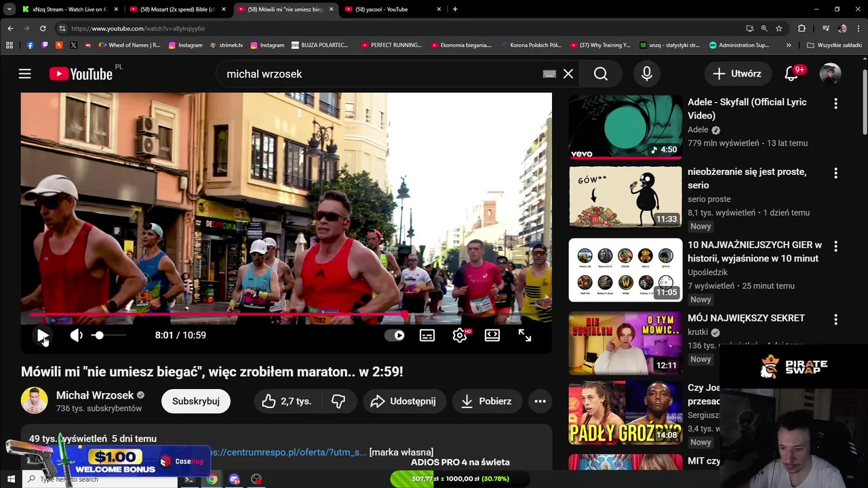The image size is (868, 488).
Task: Open the Chrome three-dot menu
Action: [x=859, y=28]
